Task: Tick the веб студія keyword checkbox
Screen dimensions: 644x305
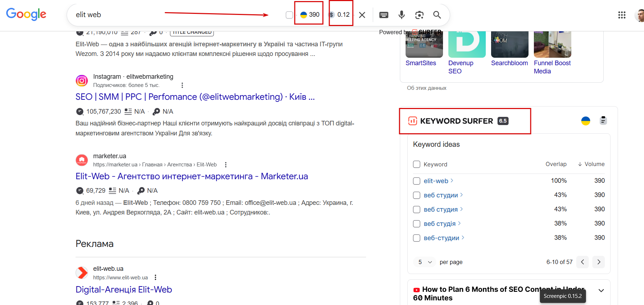Action: coord(416,224)
